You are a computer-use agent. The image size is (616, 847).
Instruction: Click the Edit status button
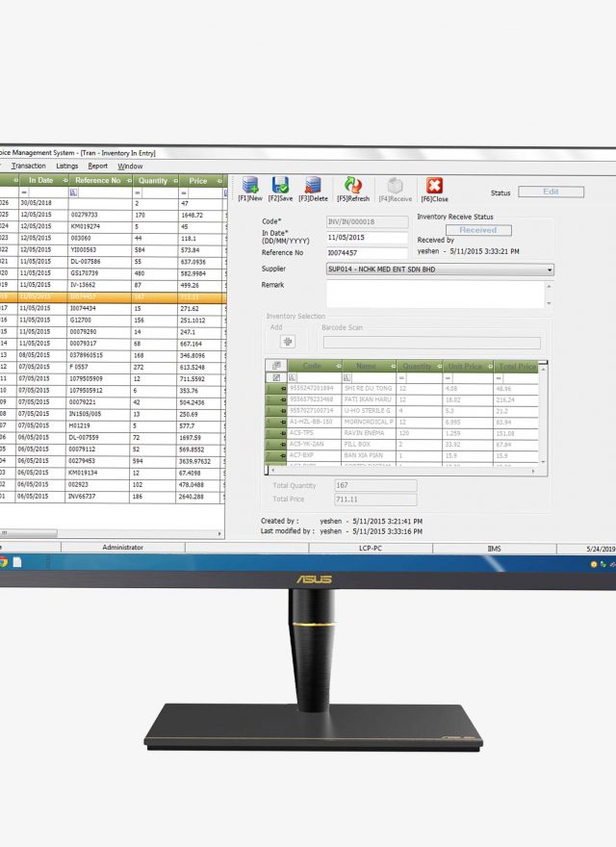[x=551, y=192]
